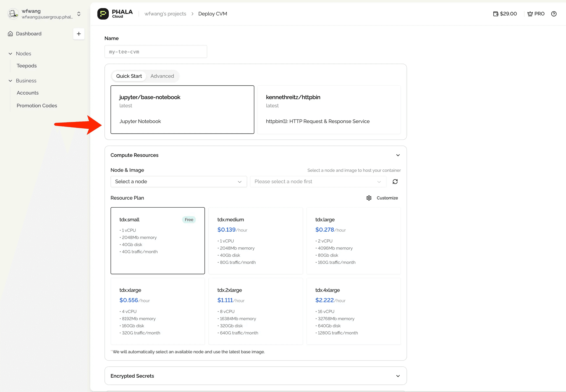Open the help question mark icon

[x=554, y=14]
